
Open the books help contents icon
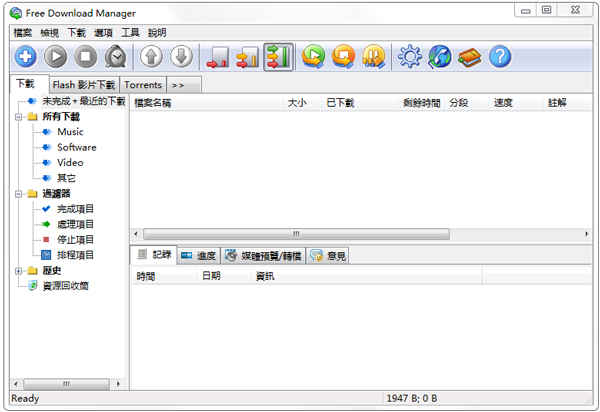470,57
